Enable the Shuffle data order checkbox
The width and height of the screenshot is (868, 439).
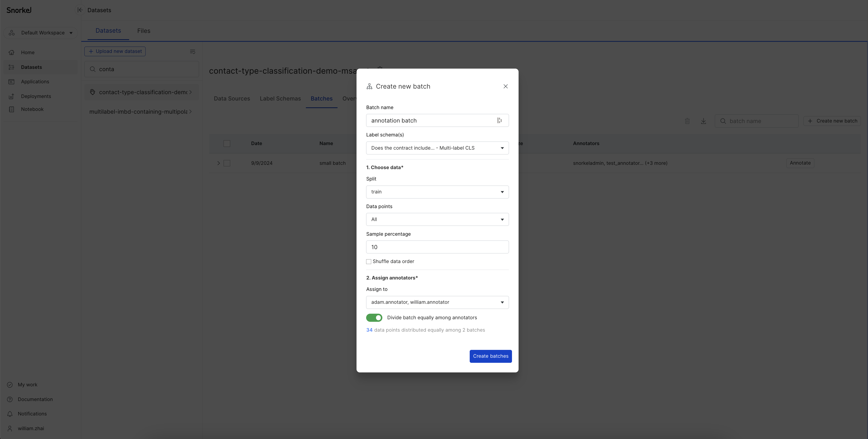pyautogui.click(x=368, y=262)
